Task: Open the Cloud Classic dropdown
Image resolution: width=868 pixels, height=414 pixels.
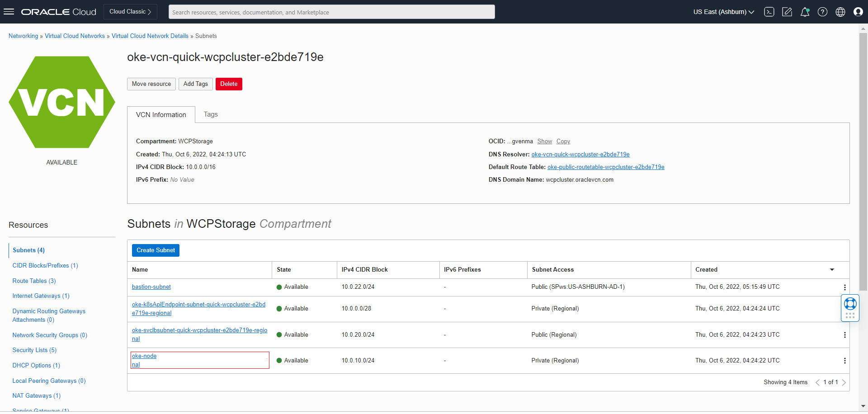Action: point(130,12)
